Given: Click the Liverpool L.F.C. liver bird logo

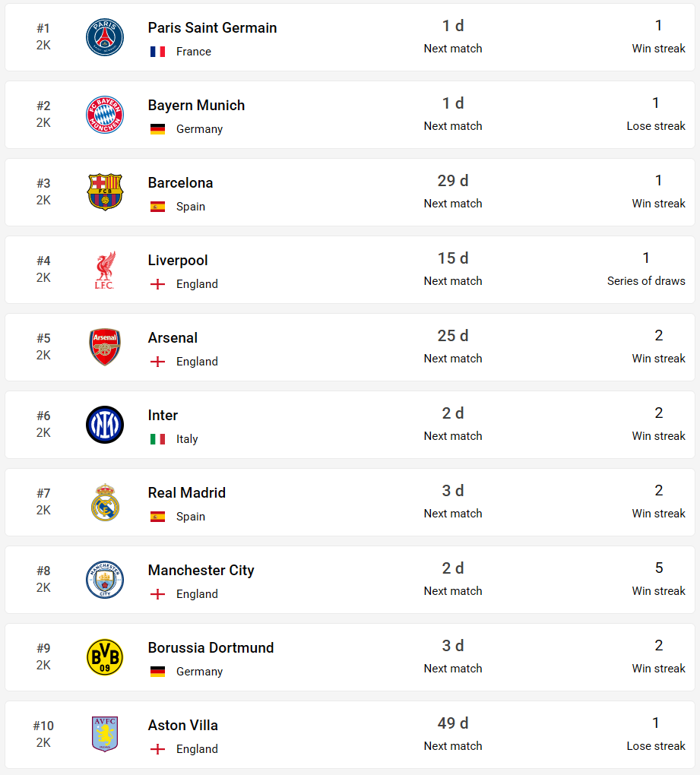Looking at the screenshot, I should (105, 270).
